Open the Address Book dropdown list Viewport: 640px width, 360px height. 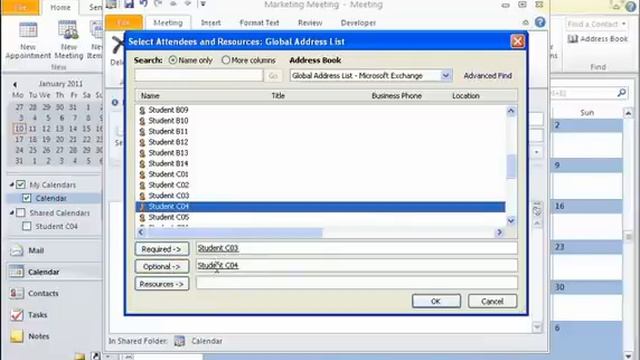(x=446, y=76)
